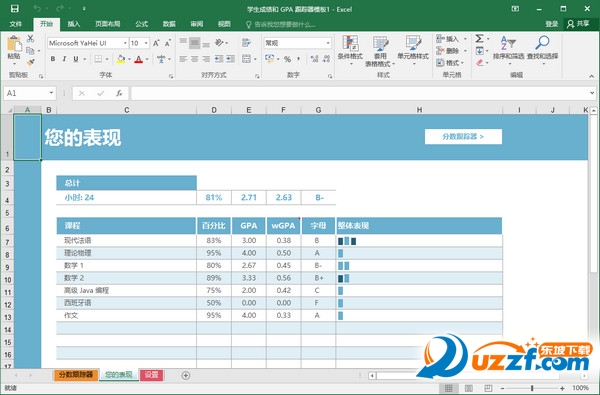Click the Clear eraser icon

pyautogui.click(x=480, y=62)
